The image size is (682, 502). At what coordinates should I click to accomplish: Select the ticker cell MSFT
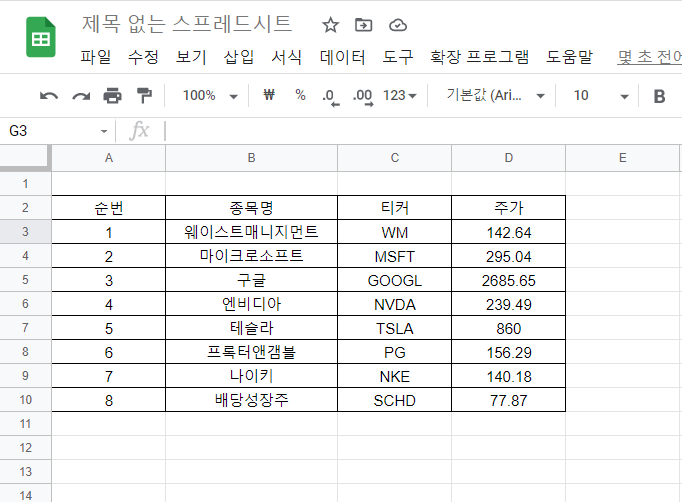[394, 256]
